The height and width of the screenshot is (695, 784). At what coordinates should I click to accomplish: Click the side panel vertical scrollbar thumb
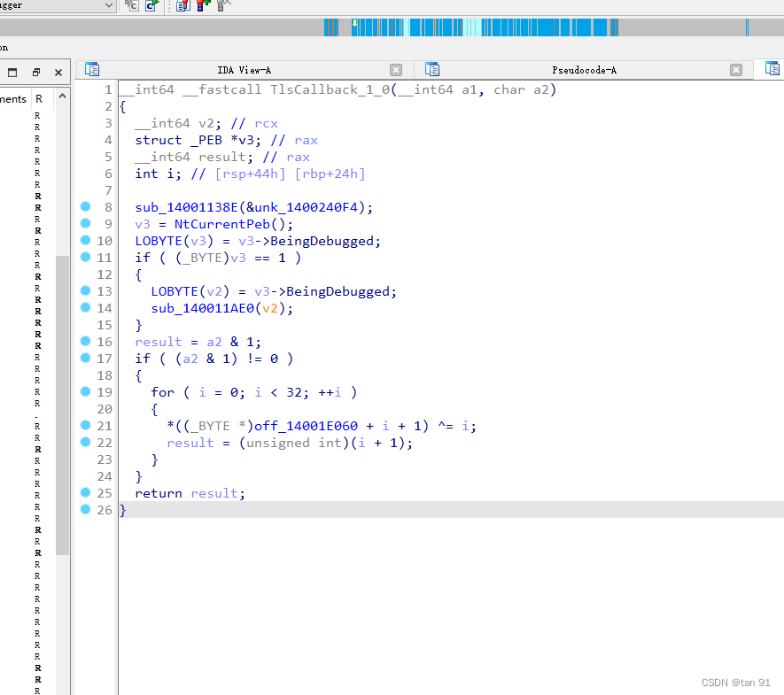click(63, 405)
